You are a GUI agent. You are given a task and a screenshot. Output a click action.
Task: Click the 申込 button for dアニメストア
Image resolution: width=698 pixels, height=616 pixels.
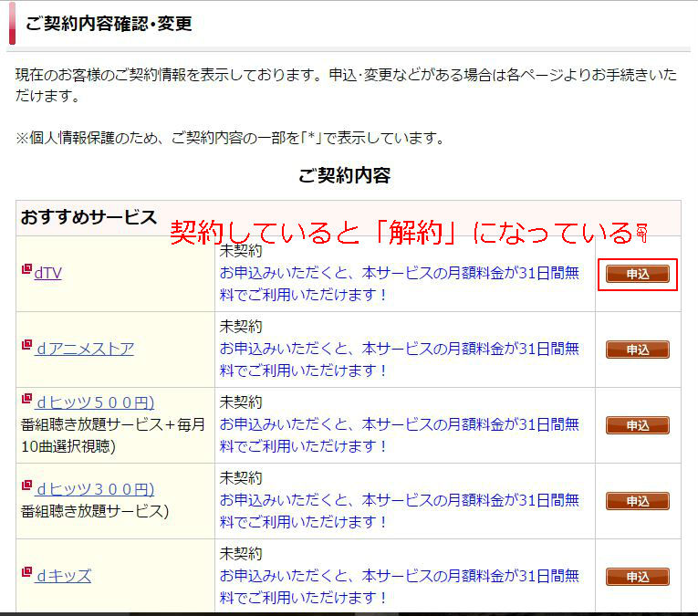pyautogui.click(x=638, y=350)
